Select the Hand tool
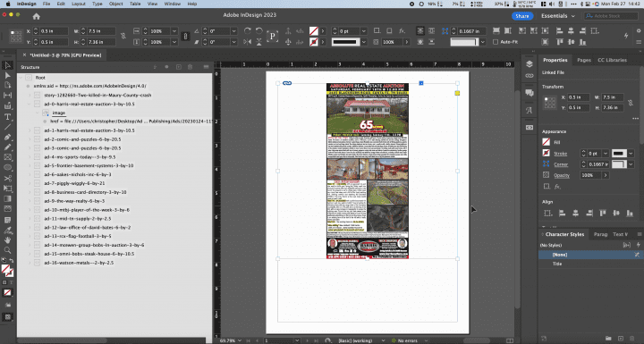Viewport: 644px width, 344px height. coord(7,240)
